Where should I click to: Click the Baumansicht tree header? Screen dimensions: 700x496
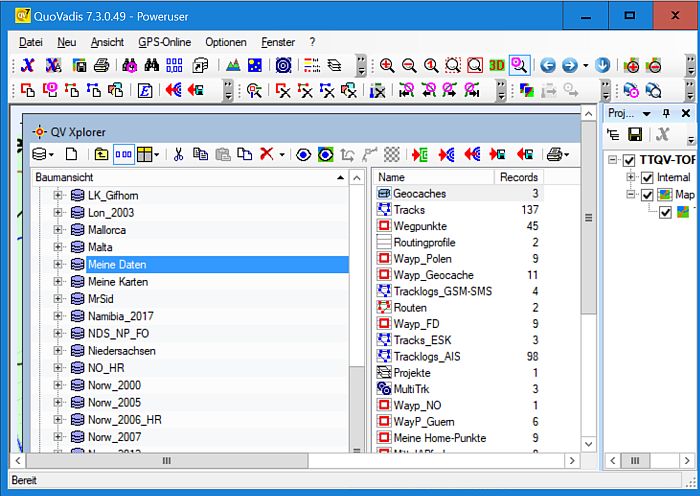click(190, 177)
